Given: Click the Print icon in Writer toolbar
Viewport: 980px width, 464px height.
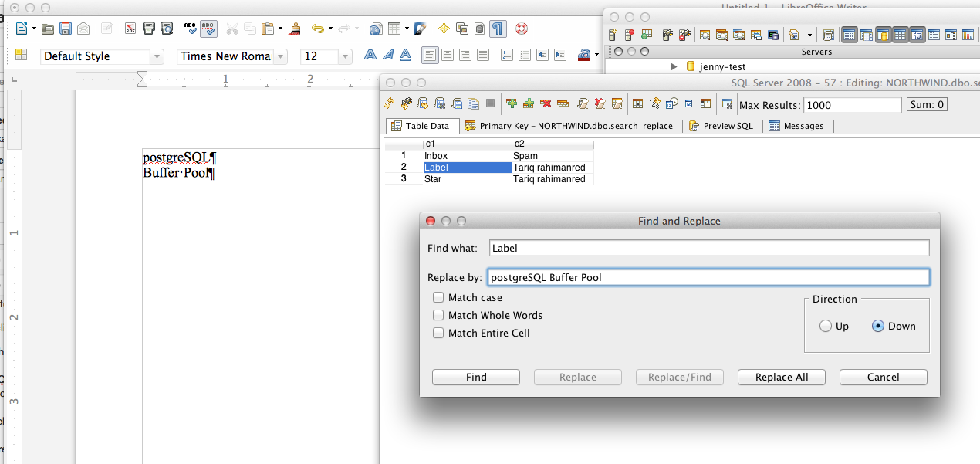Looking at the screenshot, I should point(149,29).
